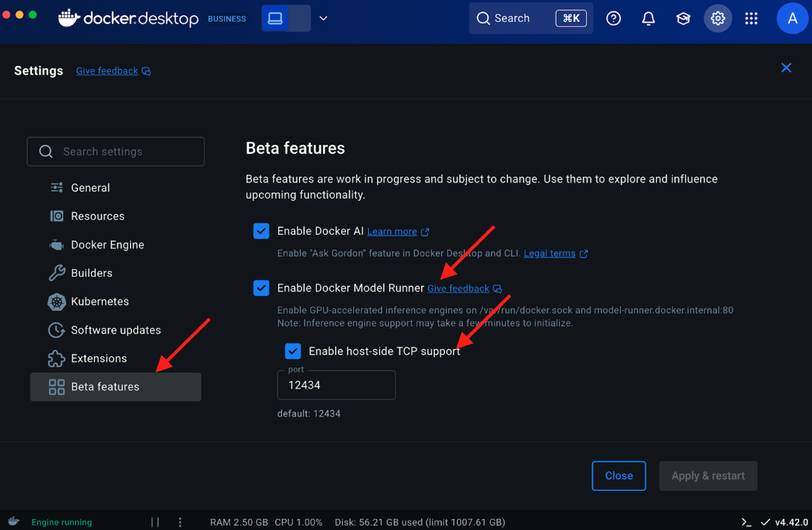Viewport: 812px width, 530px height.
Task: Open the notifications bell
Action: (x=648, y=18)
